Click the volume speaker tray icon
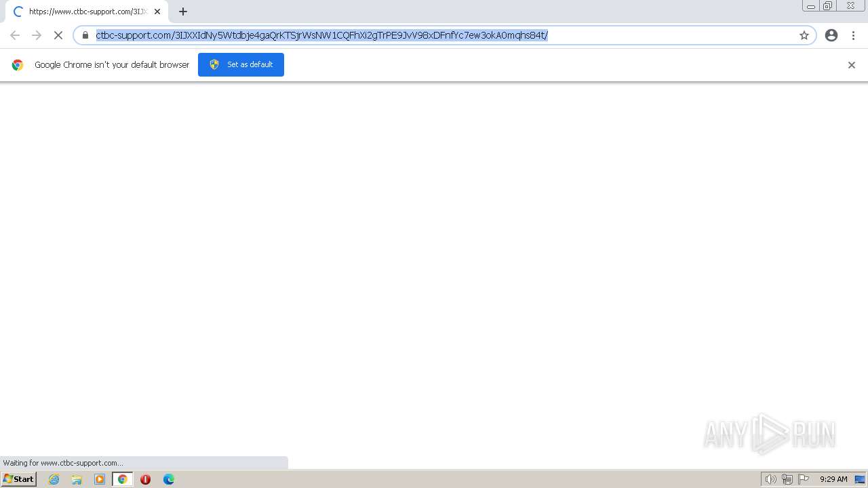The width and height of the screenshot is (868, 488). click(x=770, y=479)
